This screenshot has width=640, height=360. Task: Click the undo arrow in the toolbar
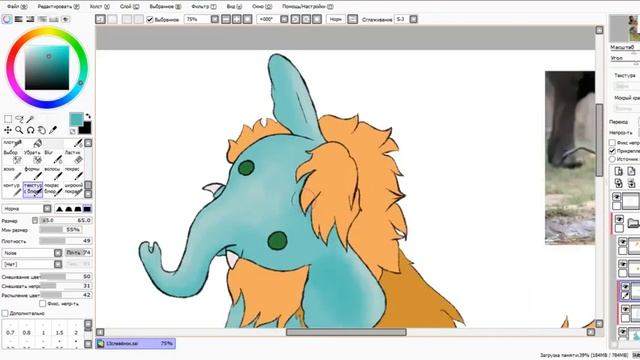(x=100, y=19)
